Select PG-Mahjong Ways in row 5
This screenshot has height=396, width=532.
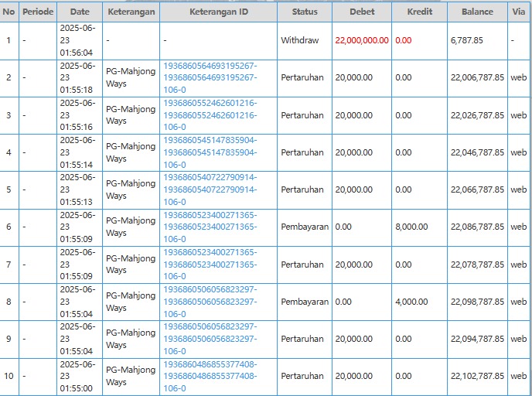[x=131, y=189]
